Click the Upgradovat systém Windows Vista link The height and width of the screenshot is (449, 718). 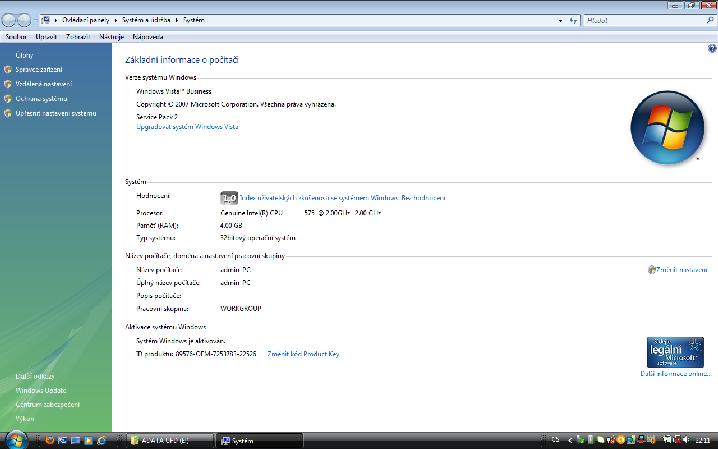pyautogui.click(x=187, y=127)
